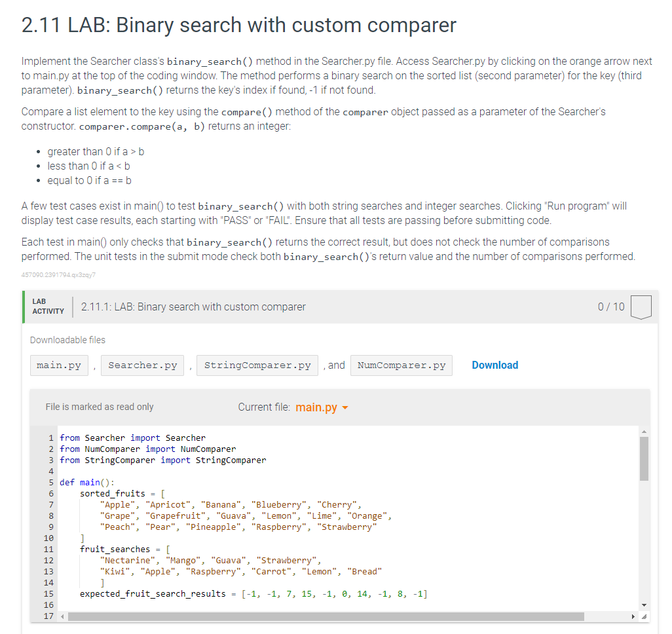Click the vertical scrollbar thumb in editor
The width and height of the screenshot is (672, 634).
[644, 458]
